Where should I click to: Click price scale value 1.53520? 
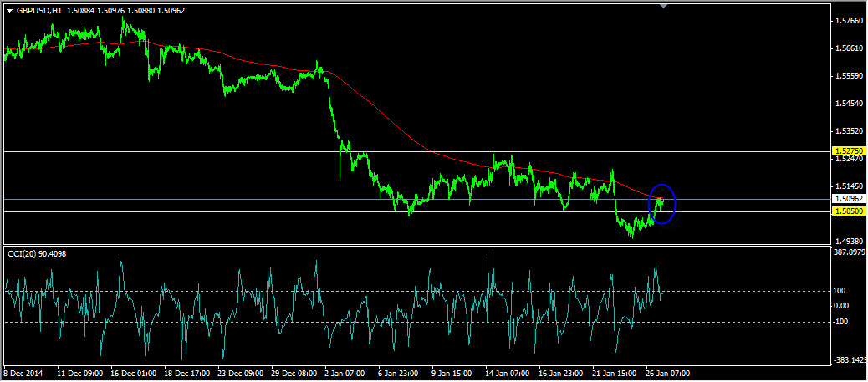pyautogui.click(x=850, y=131)
